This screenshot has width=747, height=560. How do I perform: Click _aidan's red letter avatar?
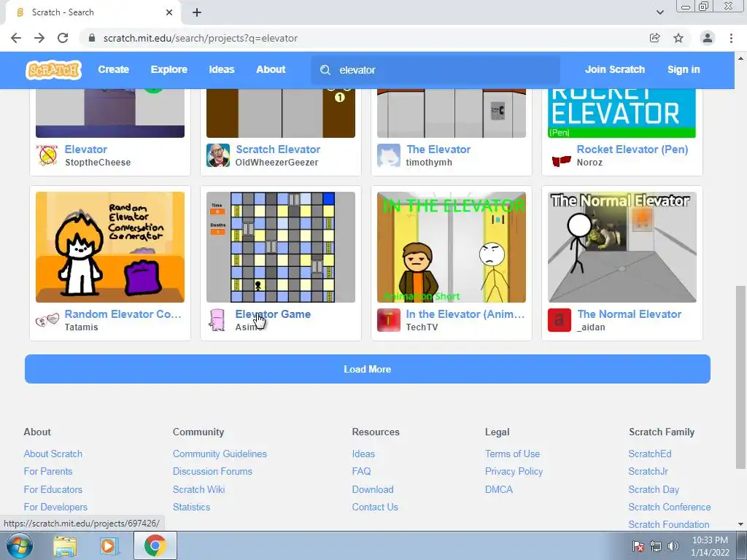(x=560, y=320)
